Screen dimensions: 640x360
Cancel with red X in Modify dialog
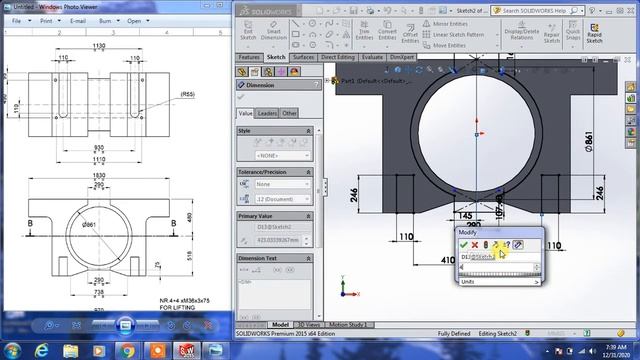(x=475, y=245)
